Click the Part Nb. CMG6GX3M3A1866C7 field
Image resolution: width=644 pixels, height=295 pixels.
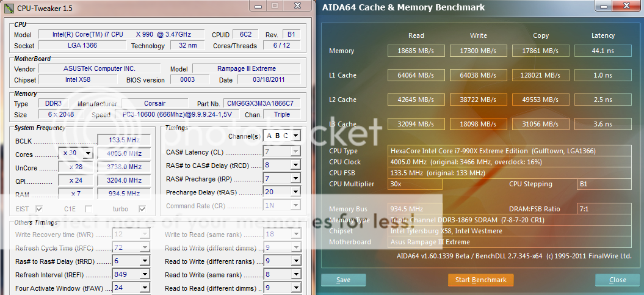pos(262,104)
